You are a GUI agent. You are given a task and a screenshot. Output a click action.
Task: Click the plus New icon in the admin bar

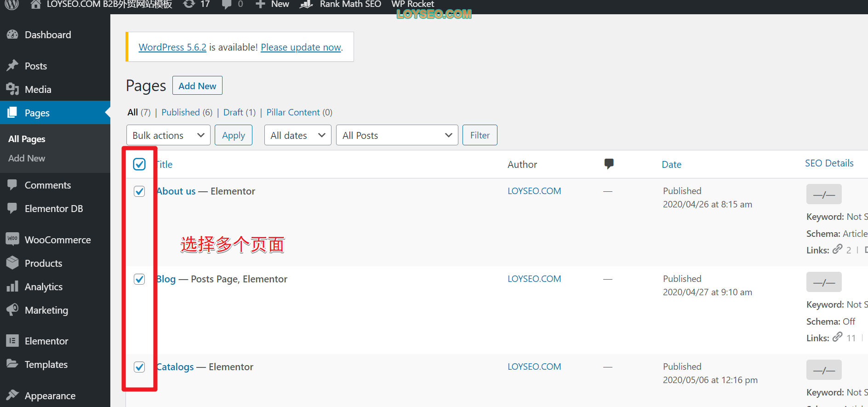point(260,4)
